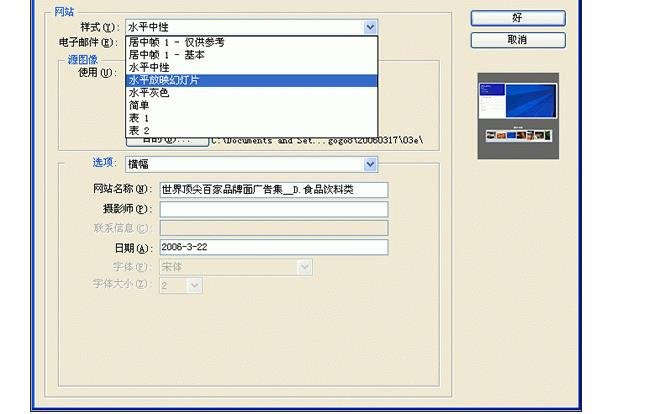Click the gallery style preview thumbnail

518,115
